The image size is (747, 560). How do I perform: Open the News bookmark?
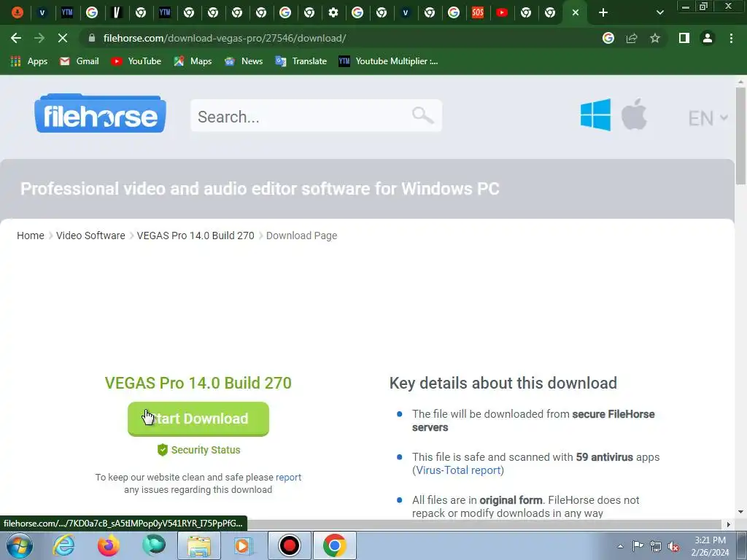tap(244, 61)
